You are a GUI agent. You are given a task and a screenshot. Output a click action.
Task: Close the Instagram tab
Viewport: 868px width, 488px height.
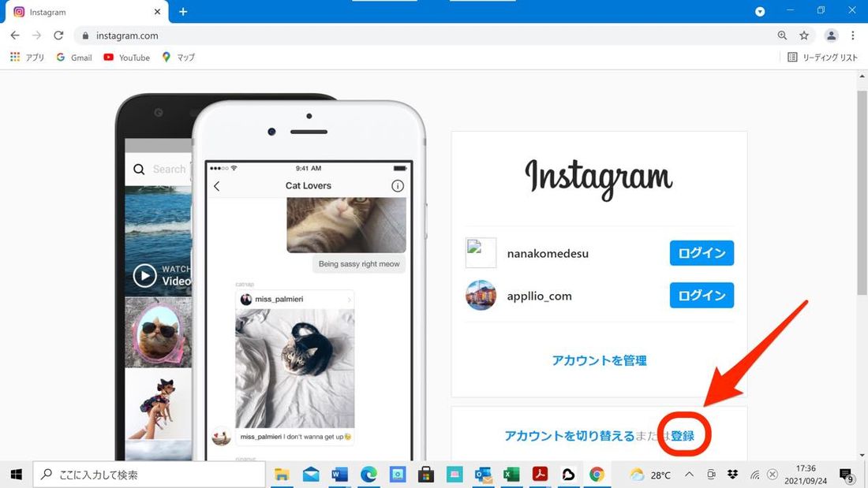tap(157, 12)
